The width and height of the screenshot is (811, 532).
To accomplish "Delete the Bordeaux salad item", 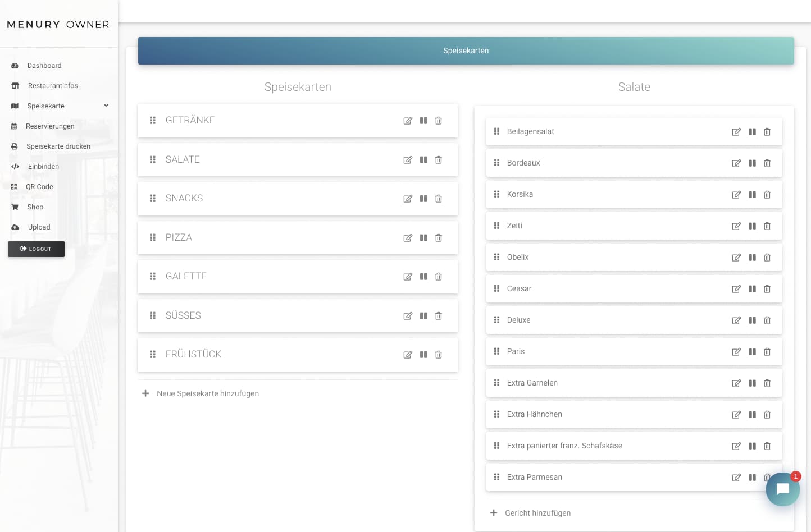I will (767, 163).
